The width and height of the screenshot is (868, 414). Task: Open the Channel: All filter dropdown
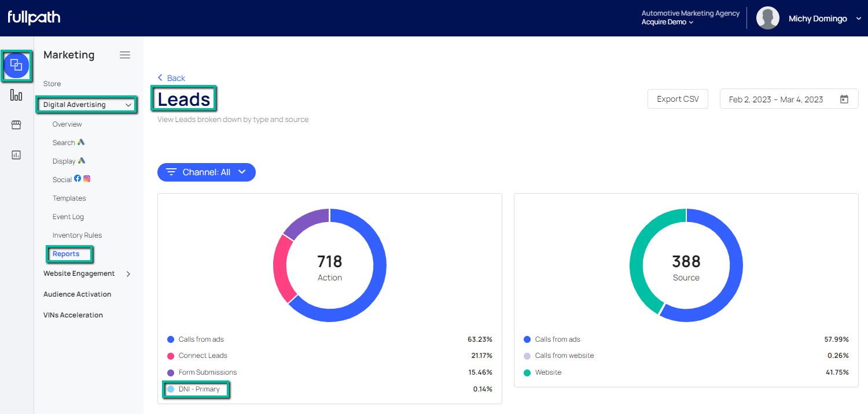(207, 172)
